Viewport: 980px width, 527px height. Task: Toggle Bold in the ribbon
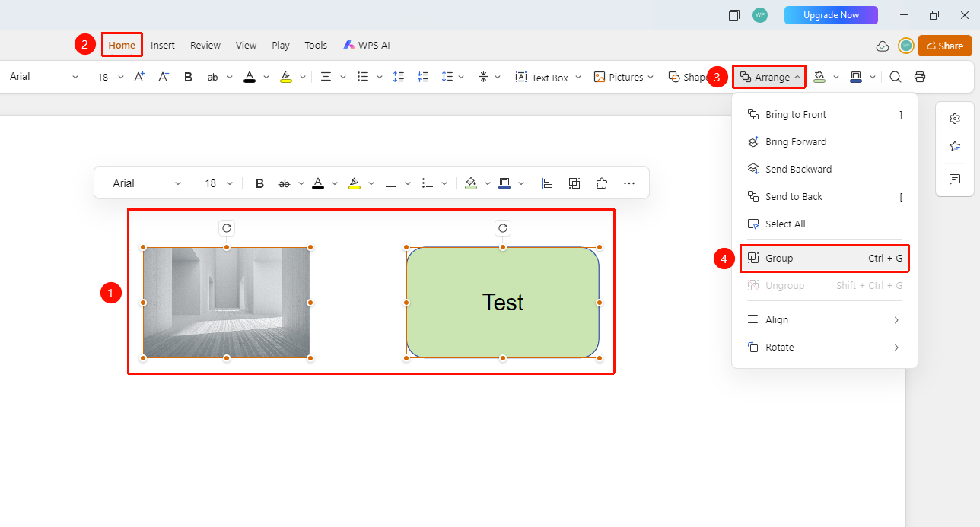pyautogui.click(x=188, y=77)
